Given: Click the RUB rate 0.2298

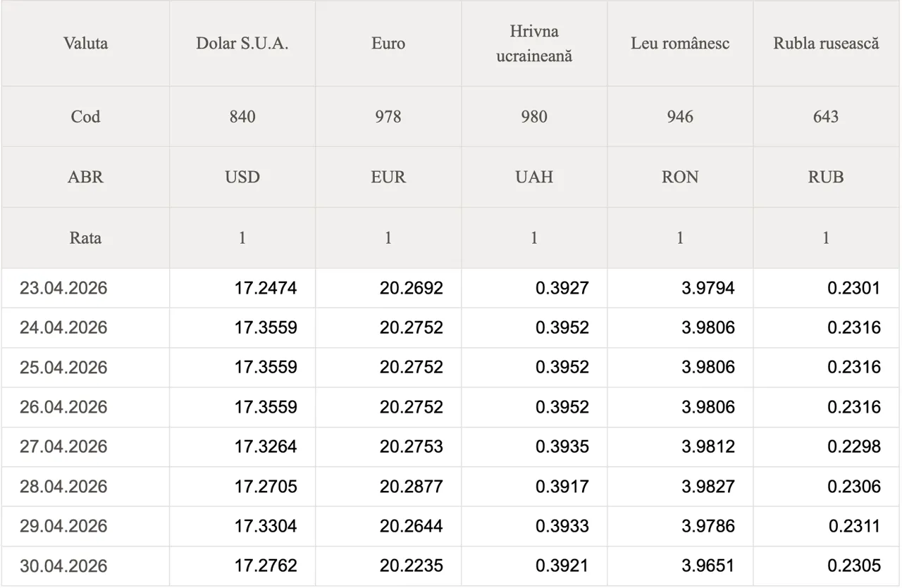Looking at the screenshot, I should tap(854, 446).
